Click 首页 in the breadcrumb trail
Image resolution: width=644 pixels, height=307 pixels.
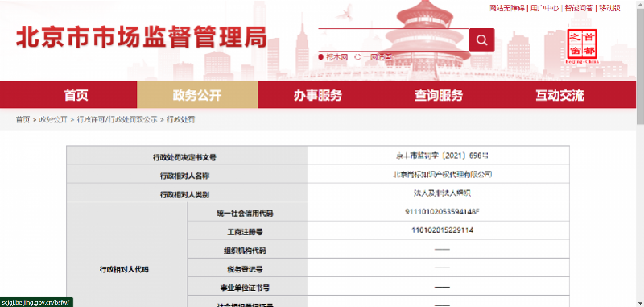click(23, 119)
